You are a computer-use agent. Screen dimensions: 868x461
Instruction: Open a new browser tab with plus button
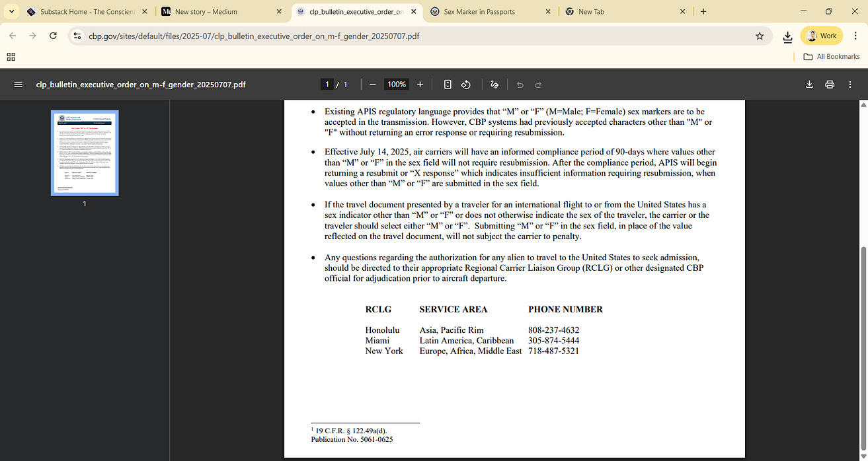(x=703, y=12)
